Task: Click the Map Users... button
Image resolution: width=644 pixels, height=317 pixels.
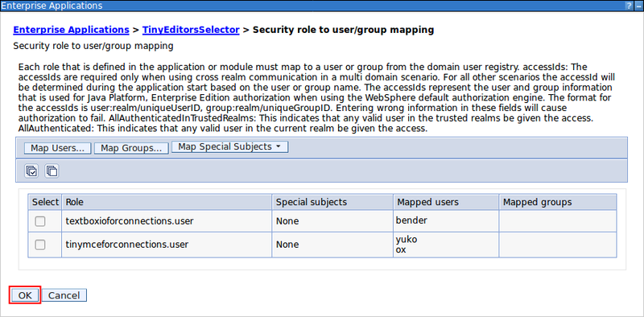Action: (57, 148)
